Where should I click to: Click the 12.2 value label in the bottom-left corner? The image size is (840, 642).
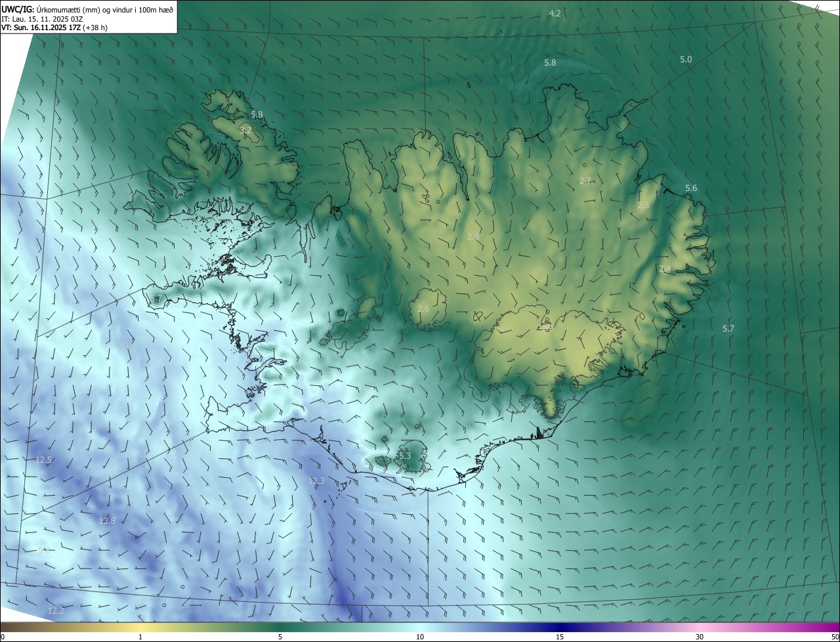(56, 611)
